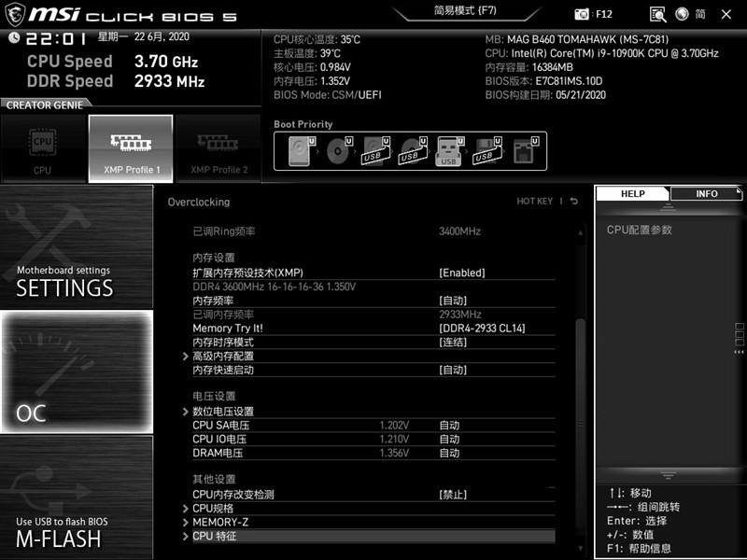Select the USB floppy boot device

click(486, 151)
